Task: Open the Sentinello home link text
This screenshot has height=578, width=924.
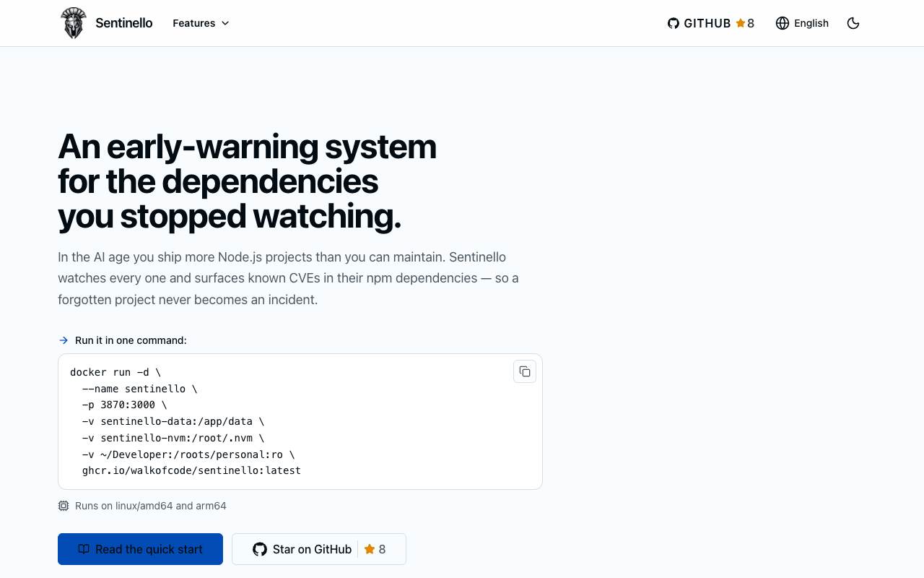Action: pos(124,23)
